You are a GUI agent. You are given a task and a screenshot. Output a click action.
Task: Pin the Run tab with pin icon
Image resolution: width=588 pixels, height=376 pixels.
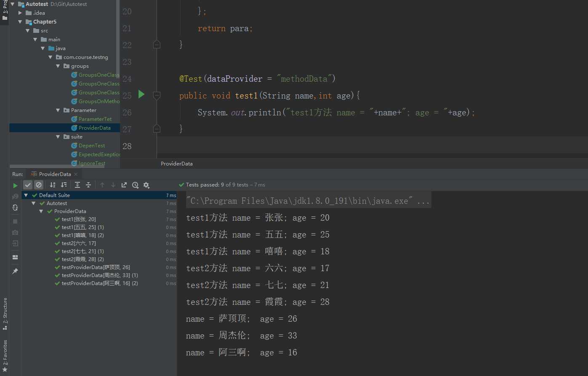(15, 271)
